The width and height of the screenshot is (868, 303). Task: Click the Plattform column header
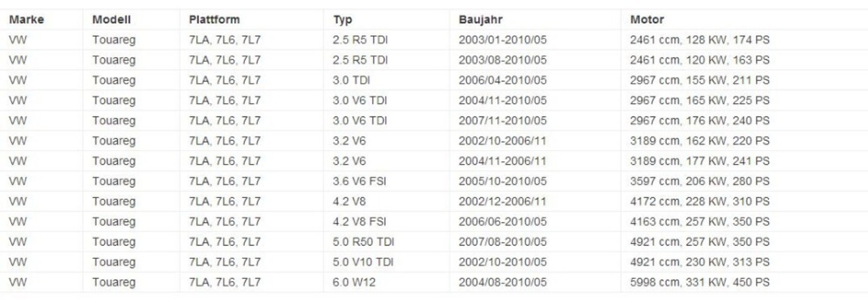(x=214, y=20)
